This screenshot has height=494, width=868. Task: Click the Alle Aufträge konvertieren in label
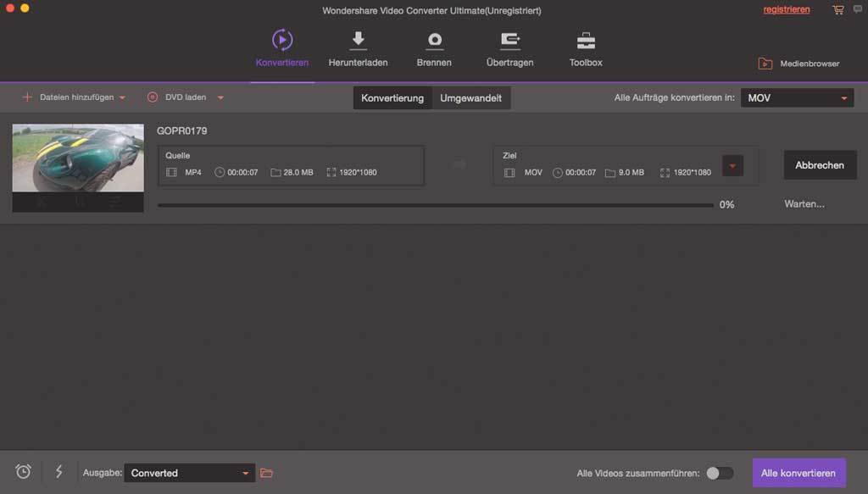pos(674,98)
